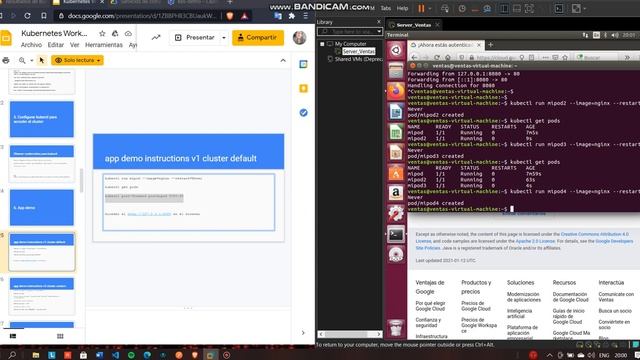Image resolution: width=640 pixels, height=360 pixels.
Task: Click the Compartir button
Action: coord(258,38)
